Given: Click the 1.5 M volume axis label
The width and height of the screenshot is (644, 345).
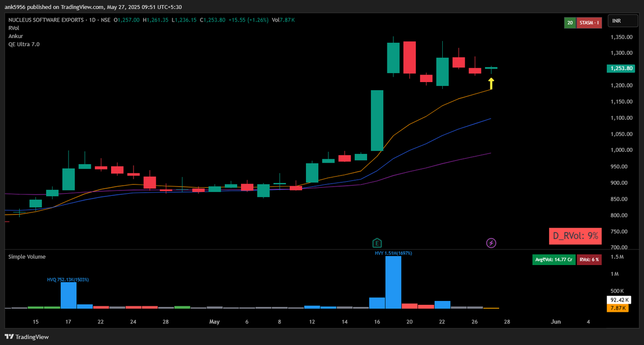Looking at the screenshot, I should tap(617, 258).
